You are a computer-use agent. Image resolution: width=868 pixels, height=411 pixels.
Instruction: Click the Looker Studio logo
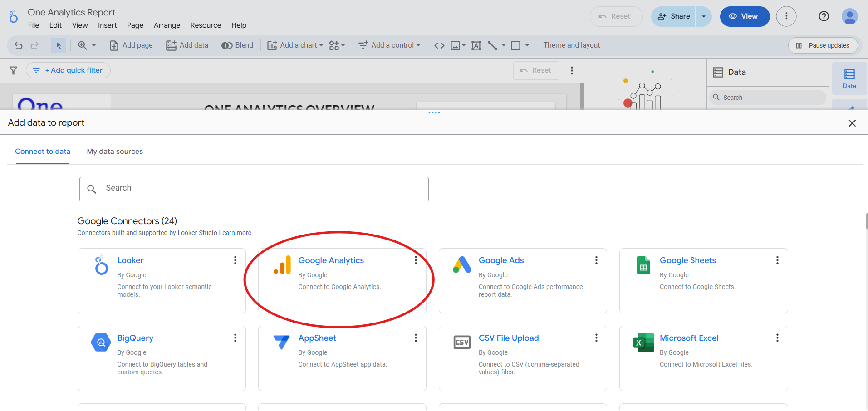14,16
